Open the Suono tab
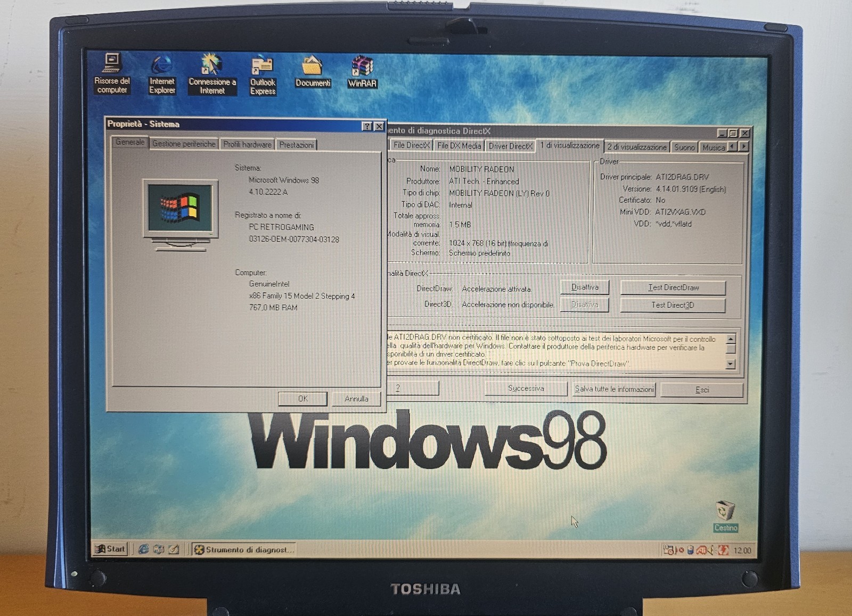Viewport: 852px width, 616px height. click(x=684, y=147)
